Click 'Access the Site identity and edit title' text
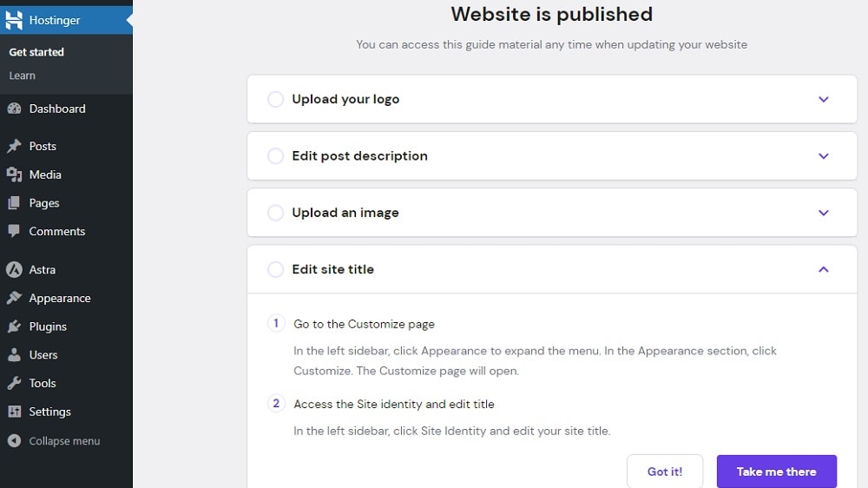 pyautogui.click(x=393, y=405)
